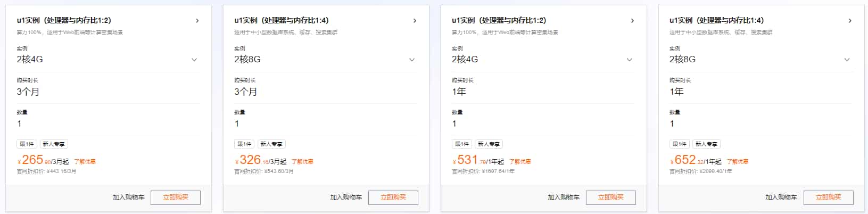Add the ¥531 plan via 加入购物车
868x214 pixels.
tap(564, 197)
